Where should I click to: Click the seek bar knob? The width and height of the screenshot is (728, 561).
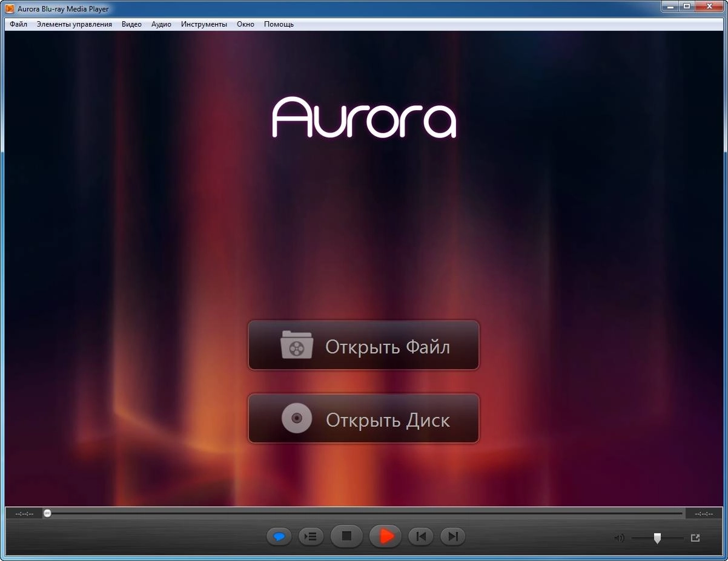coord(47,513)
